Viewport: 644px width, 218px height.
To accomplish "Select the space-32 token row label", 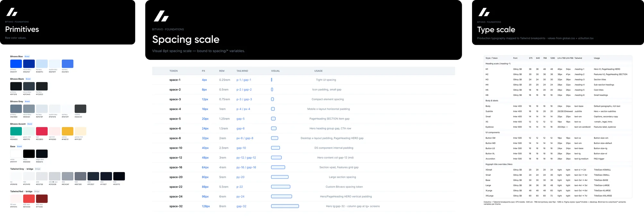I will [x=176, y=206].
